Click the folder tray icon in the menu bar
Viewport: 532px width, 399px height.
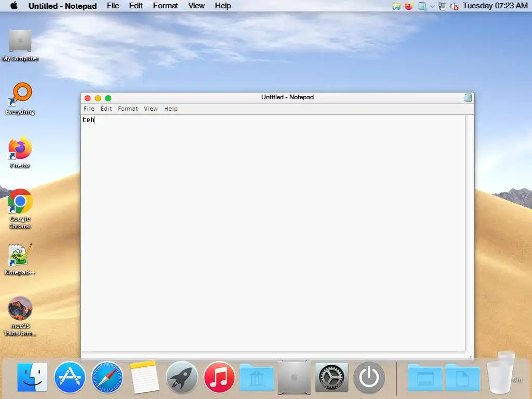point(396,6)
